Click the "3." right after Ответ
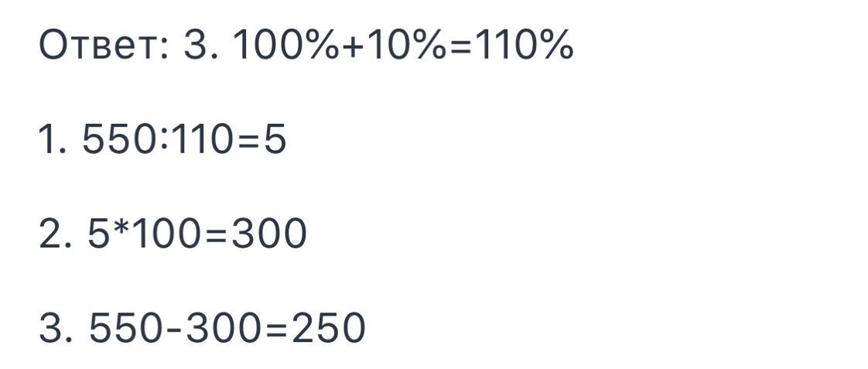The height and width of the screenshot is (369, 868). click(203, 48)
